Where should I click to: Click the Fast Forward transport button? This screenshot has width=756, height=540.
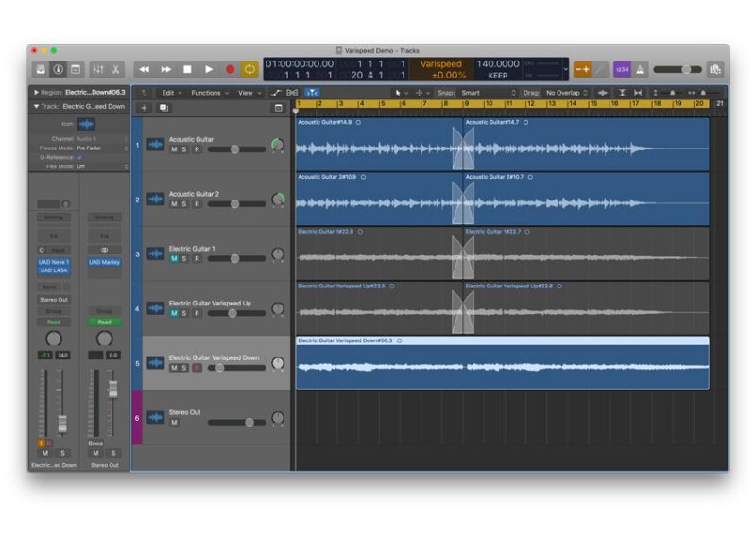pos(166,69)
